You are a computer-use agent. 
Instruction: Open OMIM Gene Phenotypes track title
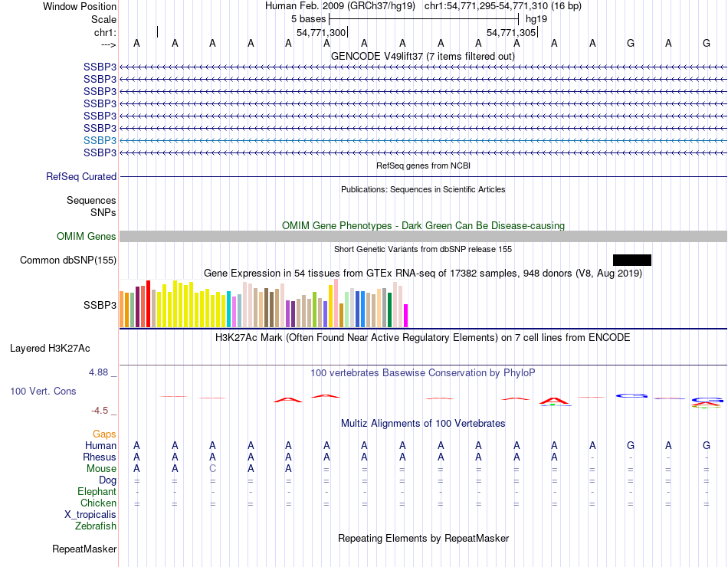423,226
